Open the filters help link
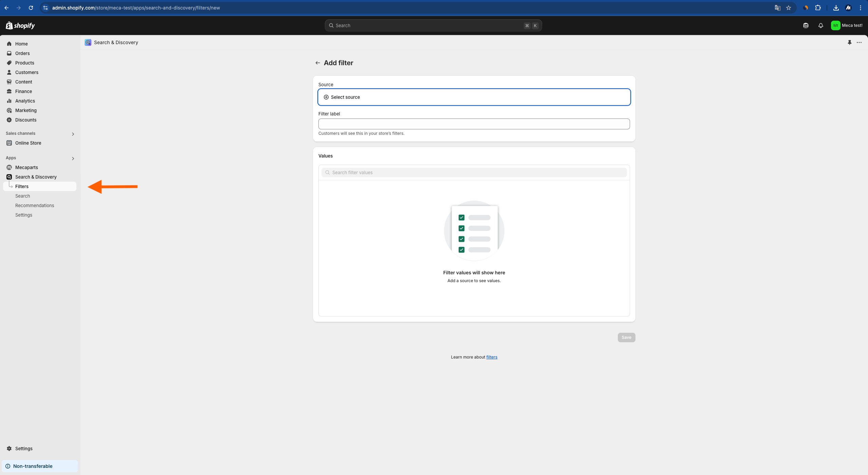The height and width of the screenshot is (475, 868). (492, 357)
